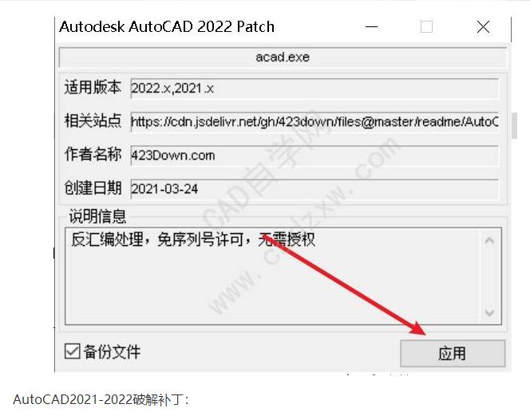Click the description box scroll down arrow
The image size is (530, 420).
(489, 312)
